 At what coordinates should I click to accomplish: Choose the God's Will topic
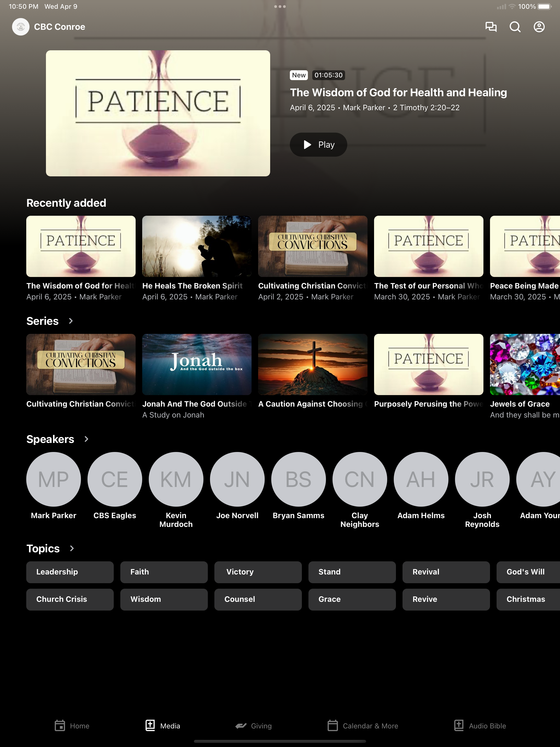click(528, 572)
